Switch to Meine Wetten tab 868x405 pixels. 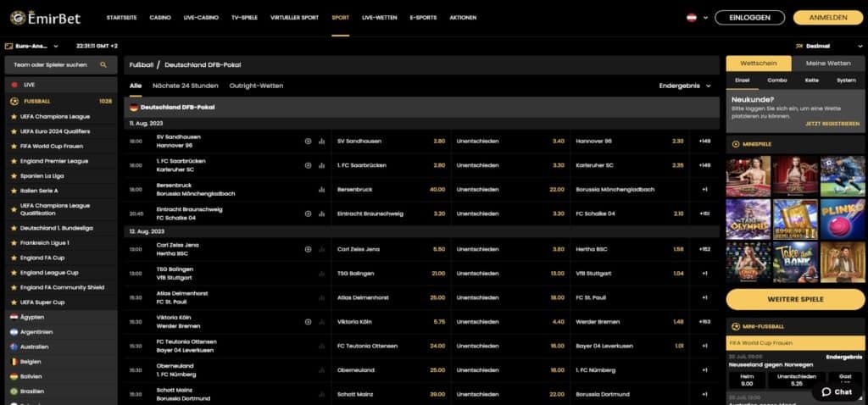tap(828, 64)
